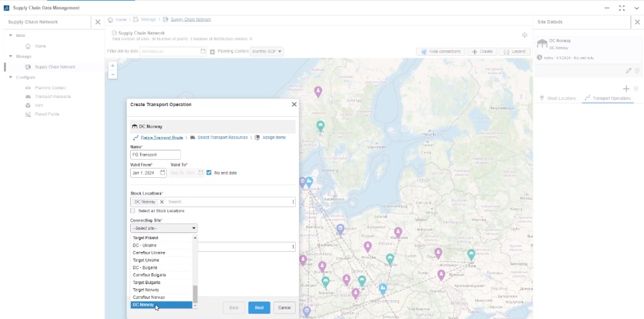Uncheck the No end date checkbox
Screen dimensions: 644x319
(x=209, y=173)
